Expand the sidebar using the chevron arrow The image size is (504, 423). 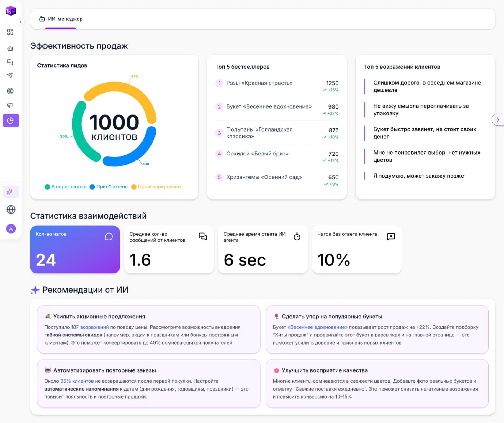coord(20,21)
